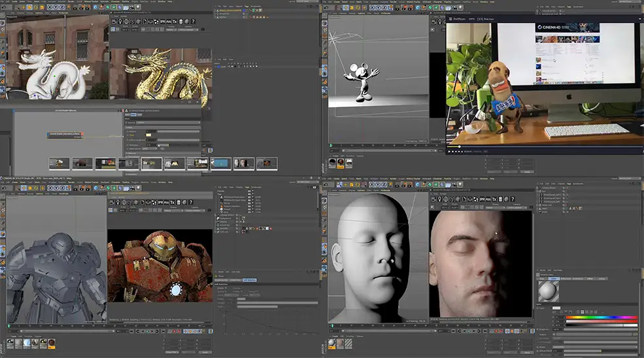Toggle the X-axis lock in head window
The height and width of the screenshot is (358, 644).
[x=372, y=185]
